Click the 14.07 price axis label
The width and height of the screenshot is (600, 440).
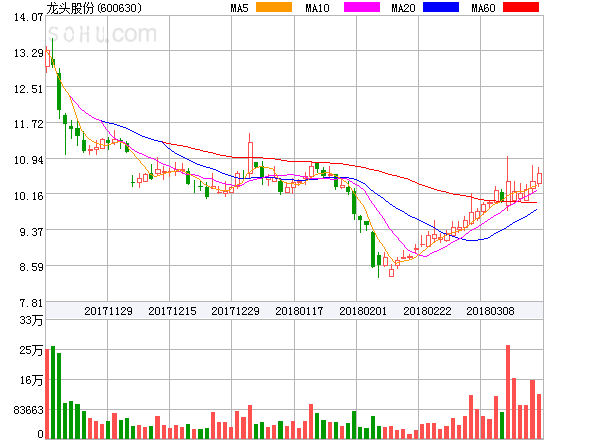(28, 17)
